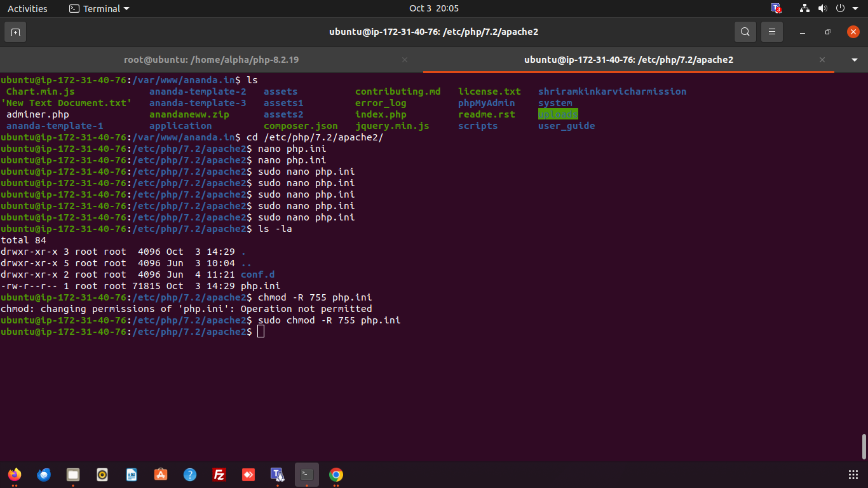
Task: Click the terminal vertical scrollbar handle
Action: pos(864,446)
